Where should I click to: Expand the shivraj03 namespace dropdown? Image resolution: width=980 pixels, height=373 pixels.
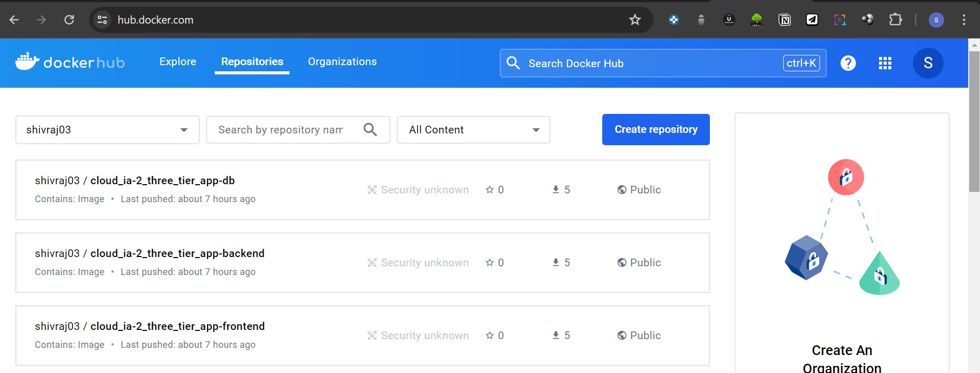click(108, 130)
